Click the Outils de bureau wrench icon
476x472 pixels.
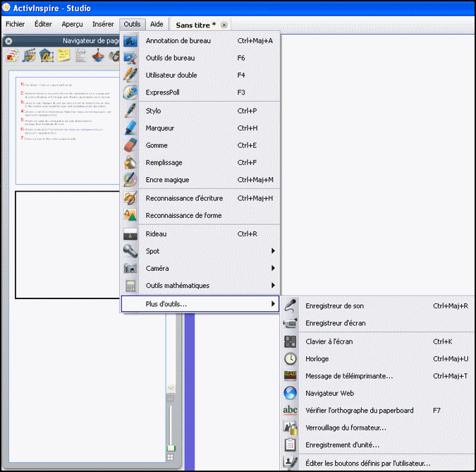point(130,58)
